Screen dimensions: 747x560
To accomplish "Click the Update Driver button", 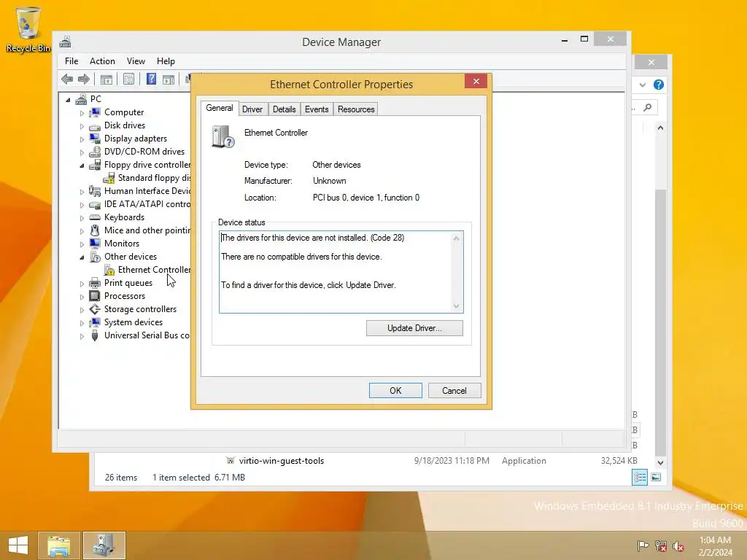I will point(414,328).
